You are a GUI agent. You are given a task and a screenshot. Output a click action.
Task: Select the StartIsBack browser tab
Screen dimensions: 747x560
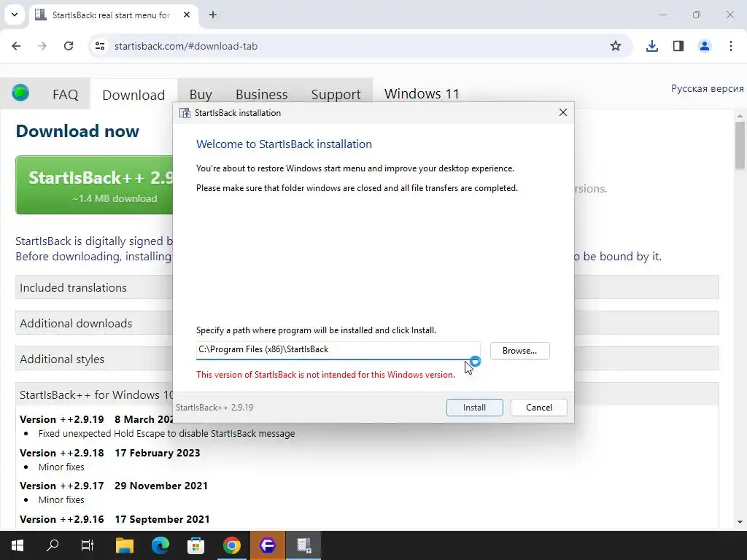(115, 15)
